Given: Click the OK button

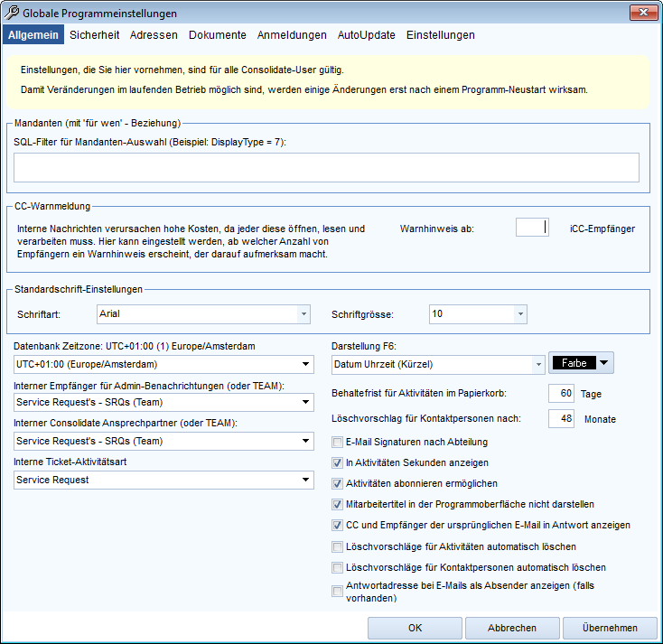Looking at the screenshot, I should click(415, 628).
